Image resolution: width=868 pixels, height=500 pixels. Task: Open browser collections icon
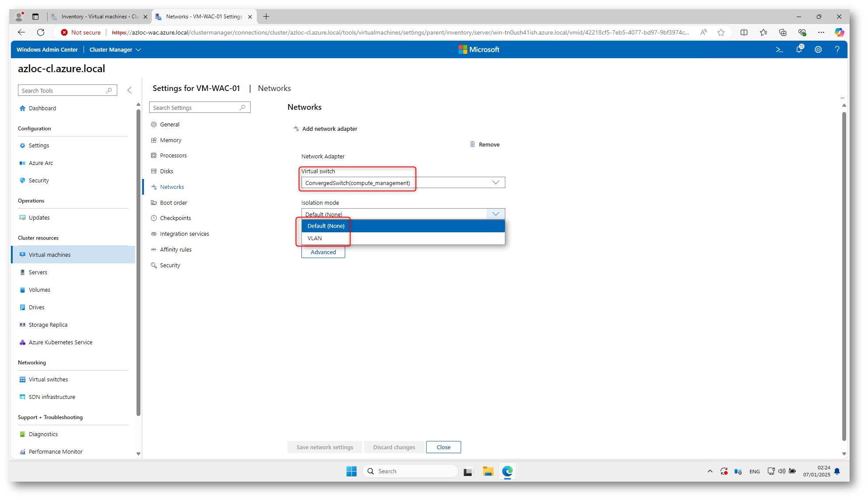coord(783,32)
